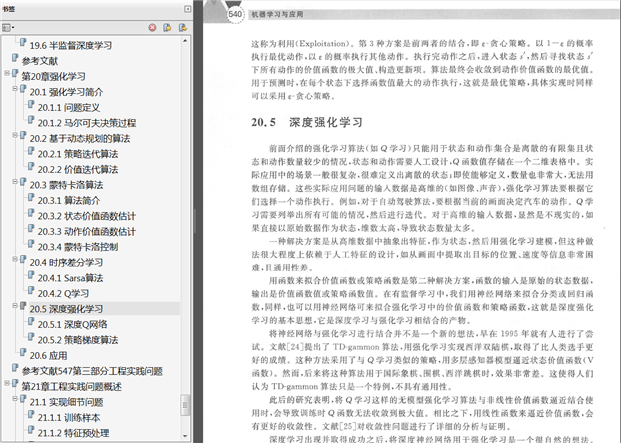Go to 20.5.2 策略梯度算法

pos(78,340)
